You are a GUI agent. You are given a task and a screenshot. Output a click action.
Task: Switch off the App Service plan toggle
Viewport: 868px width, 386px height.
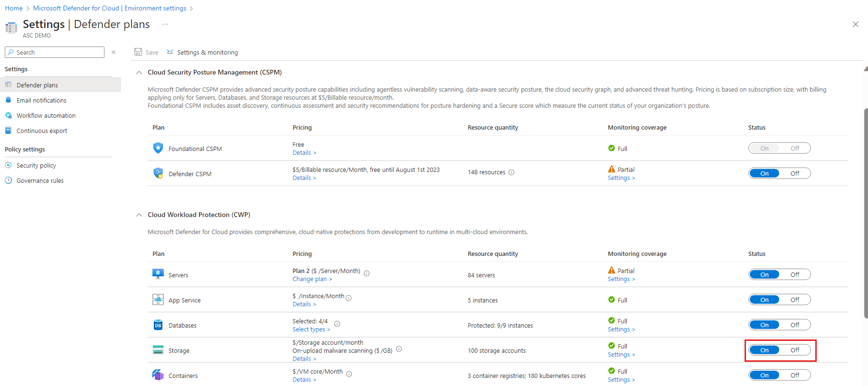point(794,300)
